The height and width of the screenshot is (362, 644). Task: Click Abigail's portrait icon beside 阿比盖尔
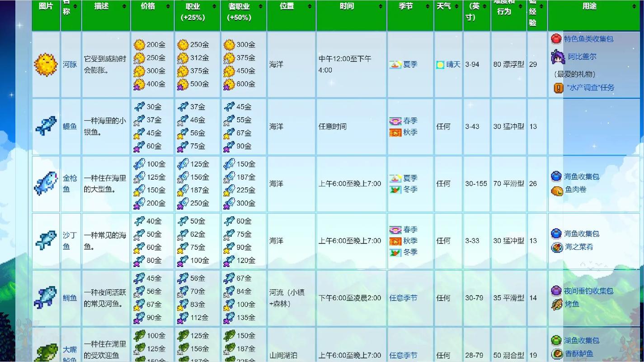(558, 57)
